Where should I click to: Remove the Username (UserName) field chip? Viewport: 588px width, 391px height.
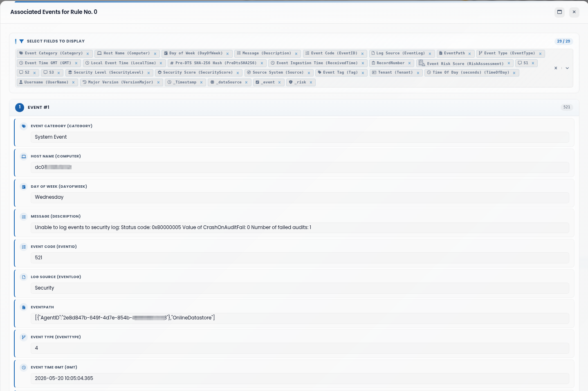(x=73, y=83)
